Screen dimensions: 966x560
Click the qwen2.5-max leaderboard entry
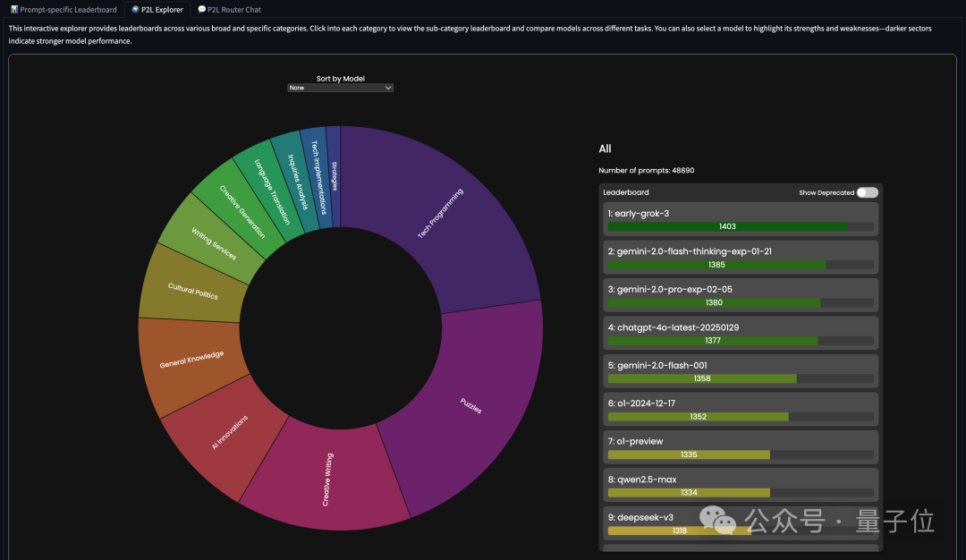pyautogui.click(x=741, y=486)
